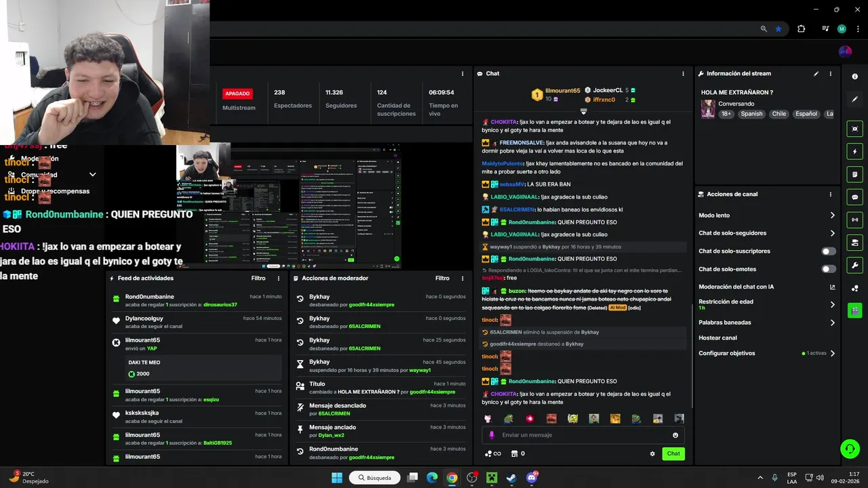Click the pink cat emote in quick emotes
The height and width of the screenshot is (488, 868).
coord(488,418)
